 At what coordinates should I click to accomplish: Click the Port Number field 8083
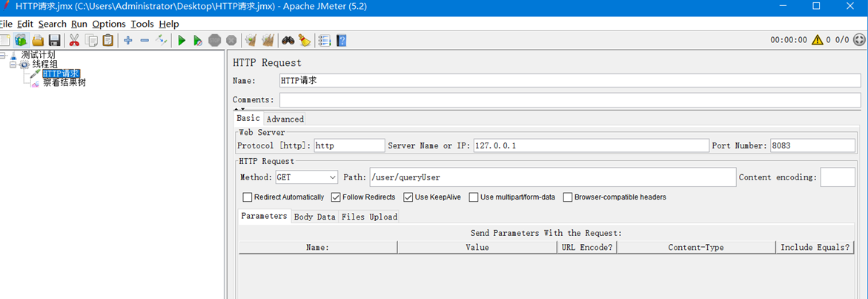pyautogui.click(x=812, y=145)
